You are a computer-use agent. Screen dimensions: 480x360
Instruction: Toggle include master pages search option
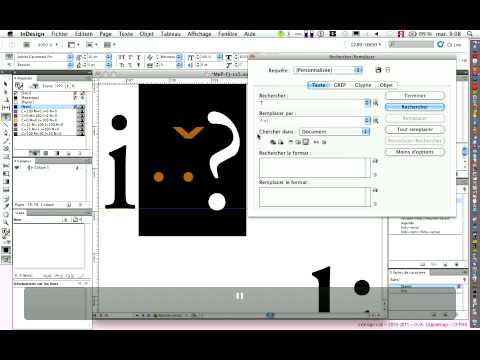tap(298, 142)
